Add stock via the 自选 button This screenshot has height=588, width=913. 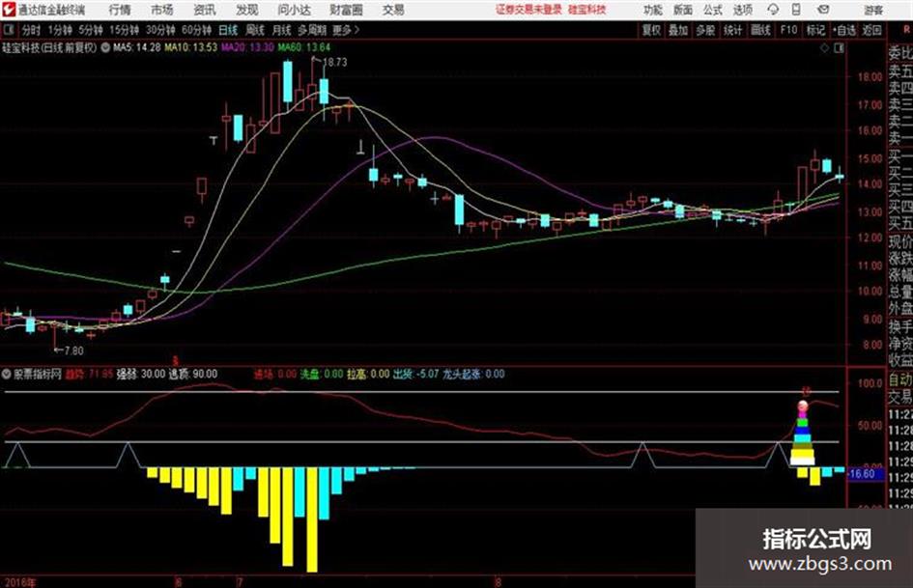844,30
